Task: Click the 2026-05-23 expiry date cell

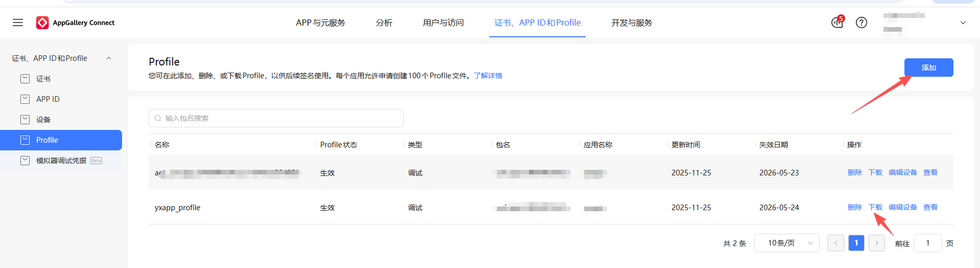Action: tap(779, 173)
